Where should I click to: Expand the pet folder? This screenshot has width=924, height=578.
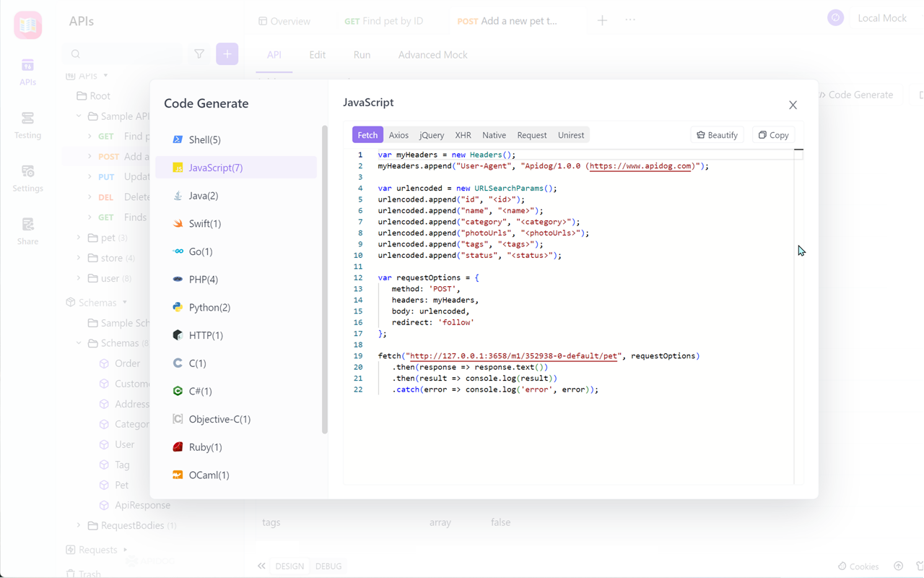coord(79,237)
